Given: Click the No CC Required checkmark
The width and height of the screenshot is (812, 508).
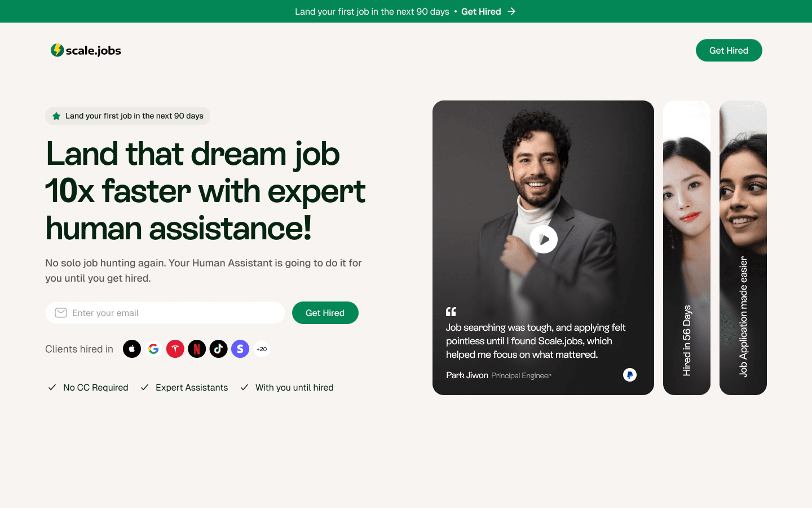Looking at the screenshot, I should [52, 387].
